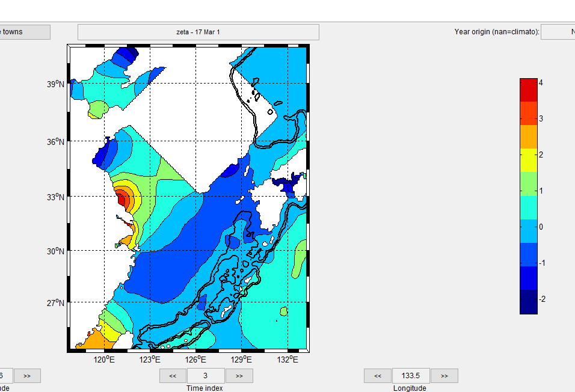The height and width of the screenshot is (392, 575).
Task: Click the red top band of colorbar
Action: tap(528, 90)
